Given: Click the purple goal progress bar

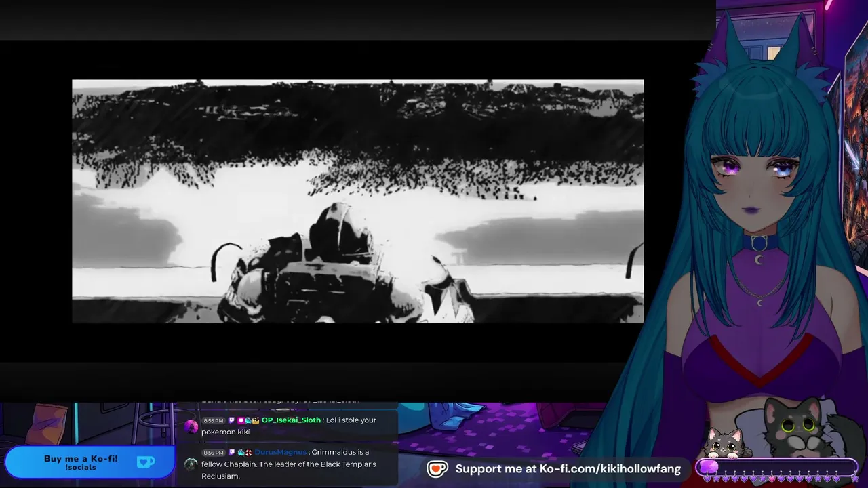Looking at the screenshot, I should click(777, 467).
